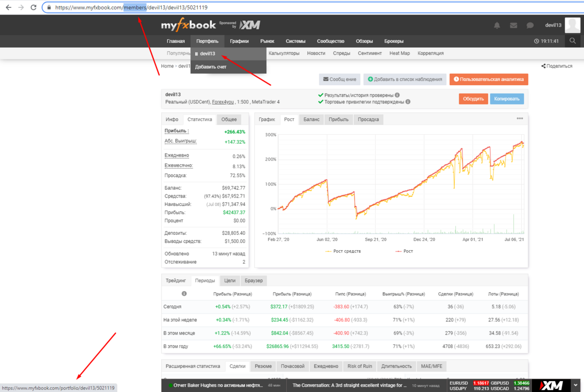Image resolution: width=584 pixels, height=392 pixels.
Task: Open the chat bubble icon
Action: (x=530, y=25)
